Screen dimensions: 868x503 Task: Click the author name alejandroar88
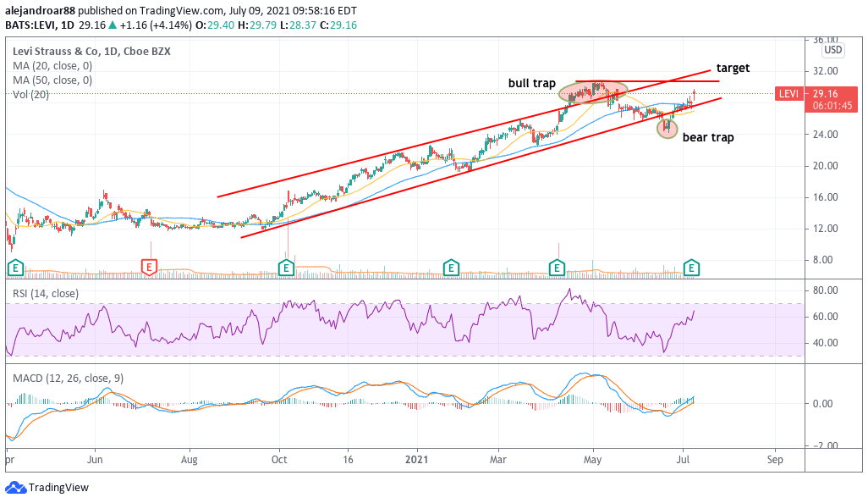[41, 10]
